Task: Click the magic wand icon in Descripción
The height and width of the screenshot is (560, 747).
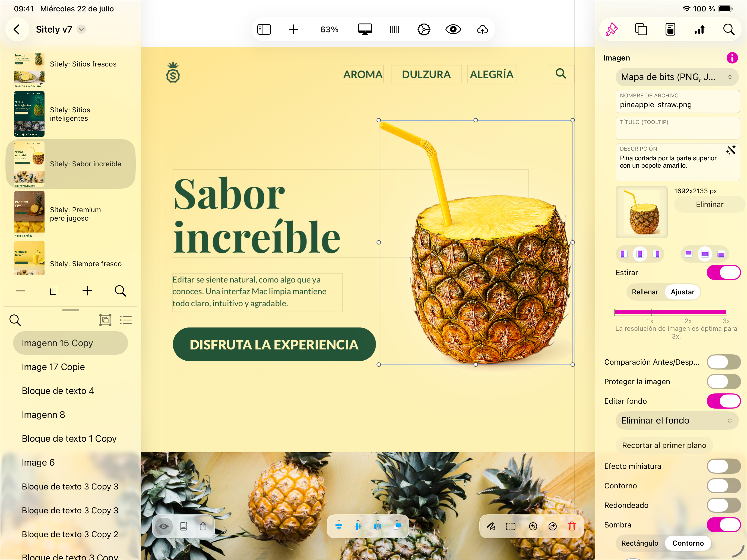Action: (x=731, y=150)
